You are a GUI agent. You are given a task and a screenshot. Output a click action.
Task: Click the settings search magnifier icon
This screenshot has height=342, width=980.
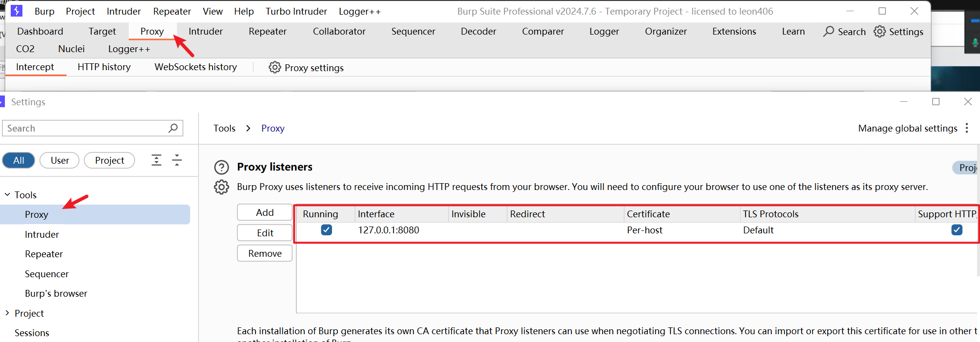click(173, 128)
